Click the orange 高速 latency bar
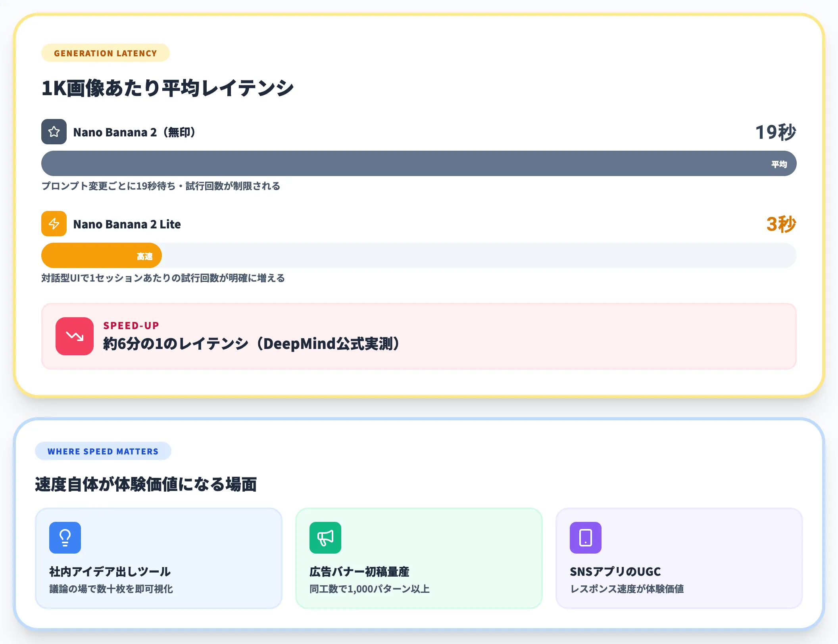Viewport: 838px width, 644px height. 102,255
